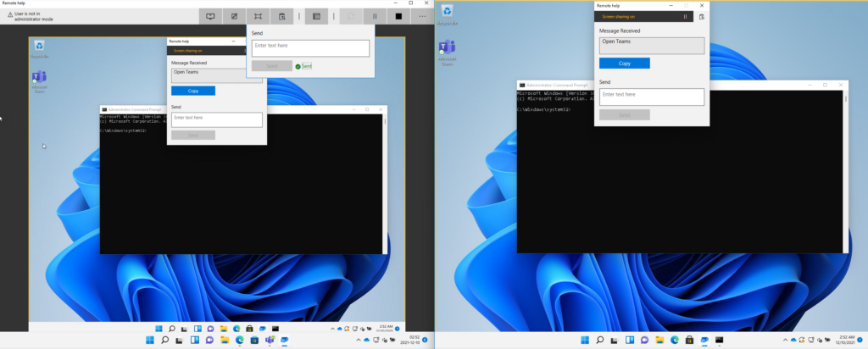
Task: Click Command Prompt icon on right desktop taskbar
Action: click(x=719, y=340)
